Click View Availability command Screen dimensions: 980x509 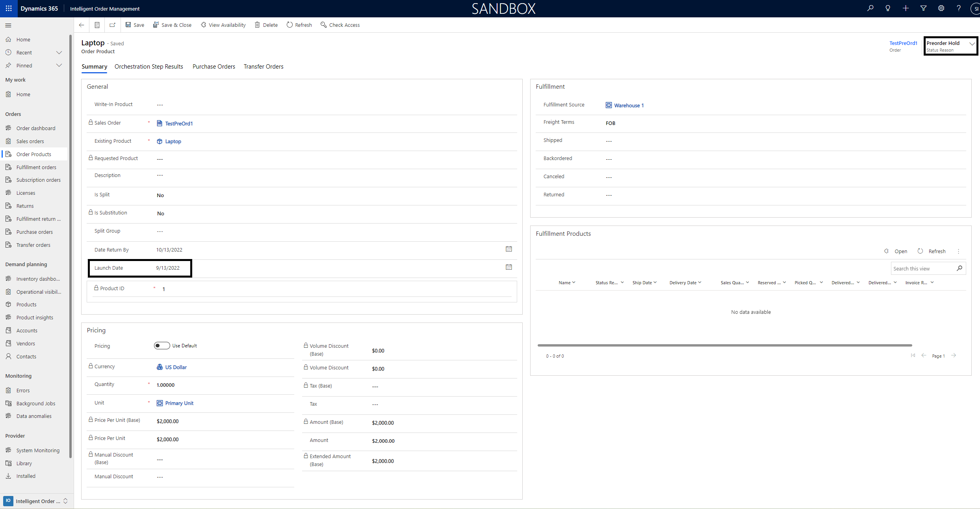tap(223, 25)
